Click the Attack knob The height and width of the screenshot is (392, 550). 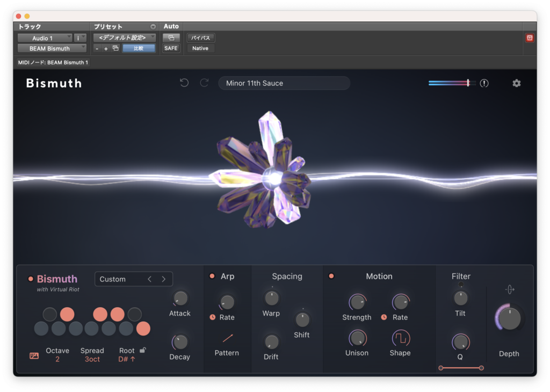(x=180, y=299)
